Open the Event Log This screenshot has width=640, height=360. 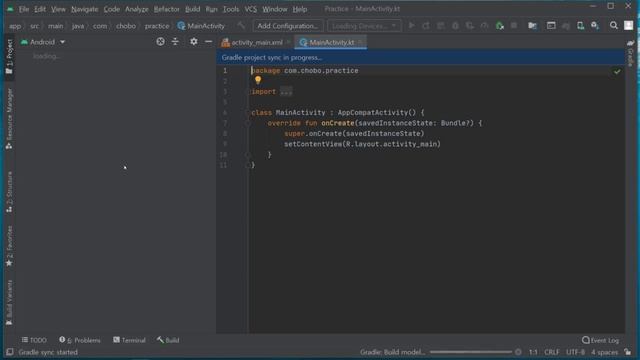coord(600,340)
